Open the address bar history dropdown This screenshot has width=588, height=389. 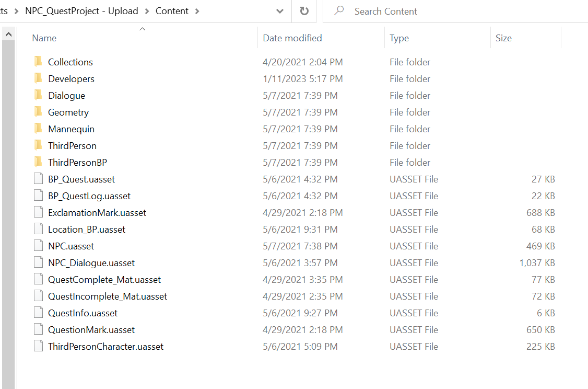(280, 11)
